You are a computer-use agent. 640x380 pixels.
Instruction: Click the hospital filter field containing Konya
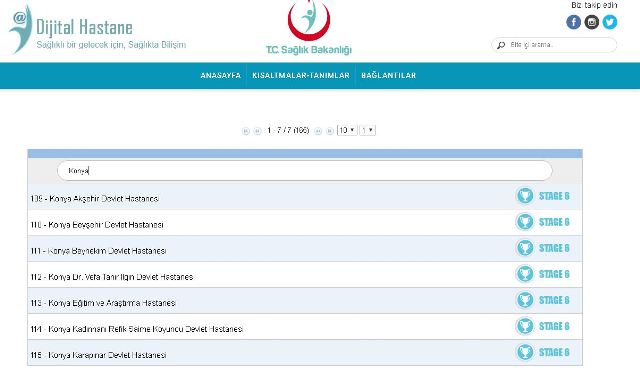(x=304, y=171)
